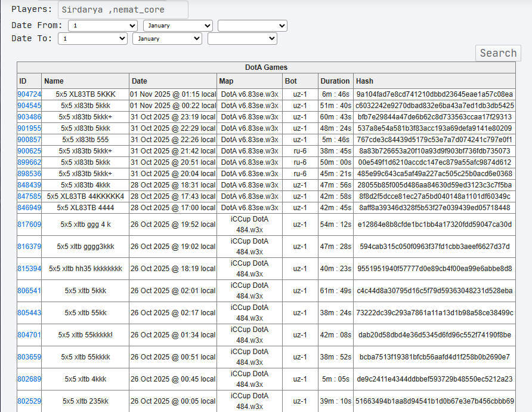Open game ID 900857
The height and width of the screenshot is (412, 532).
(x=29, y=140)
